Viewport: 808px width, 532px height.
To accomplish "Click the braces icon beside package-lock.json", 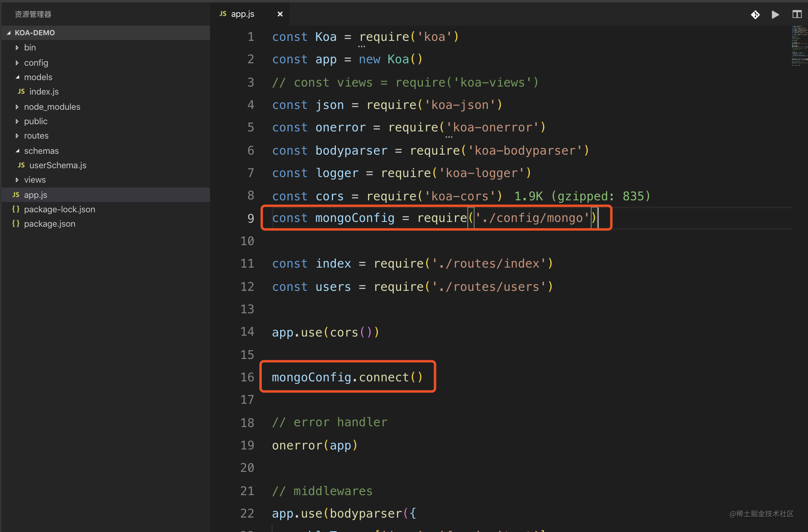I will (16, 209).
